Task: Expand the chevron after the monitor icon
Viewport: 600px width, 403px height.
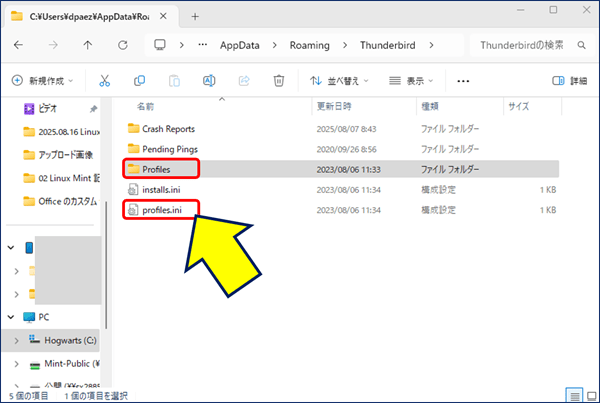Action: coord(181,45)
